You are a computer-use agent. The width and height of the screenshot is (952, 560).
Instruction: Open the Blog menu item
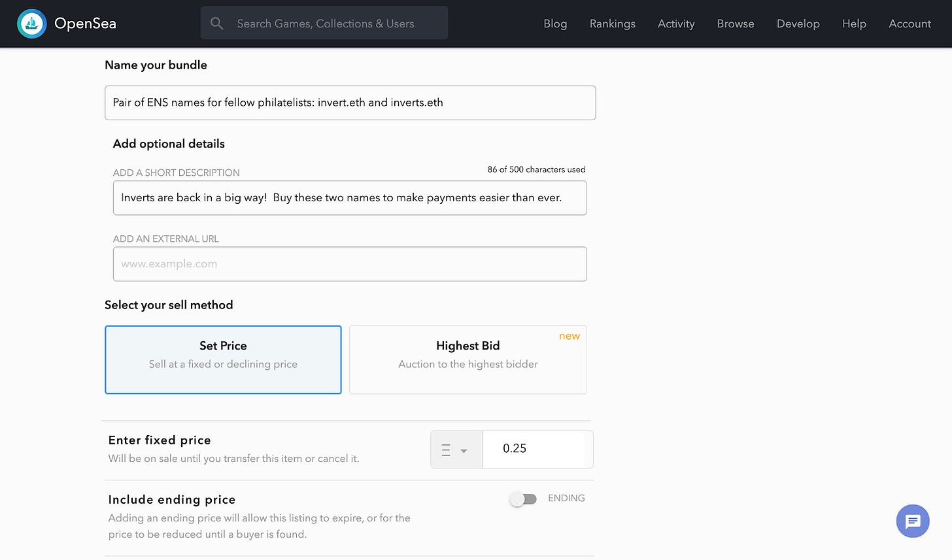pos(555,24)
